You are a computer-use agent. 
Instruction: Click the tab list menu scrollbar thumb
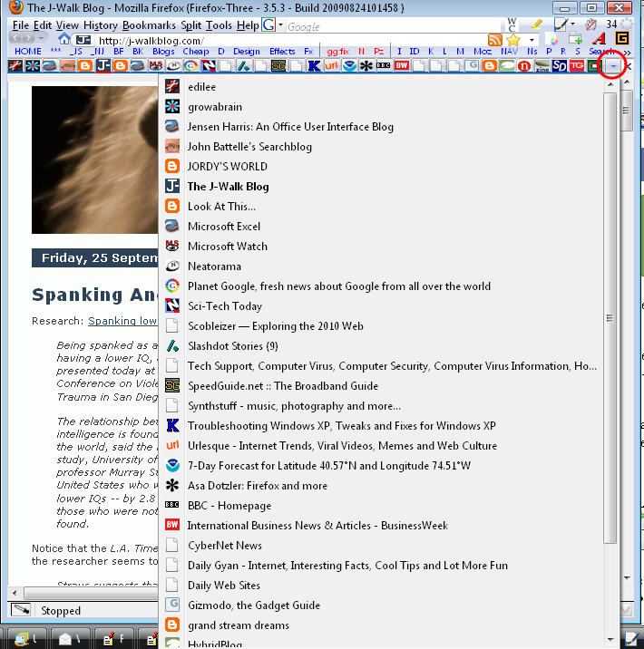point(610,318)
